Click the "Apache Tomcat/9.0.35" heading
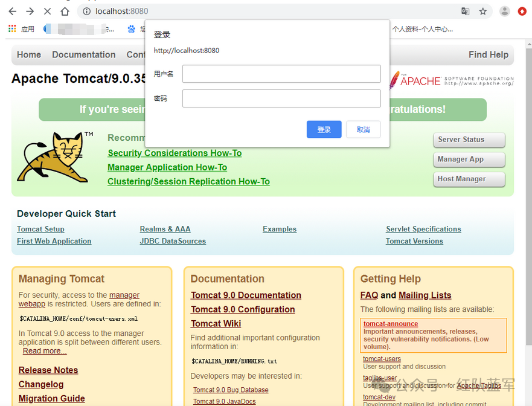The height and width of the screenshot is (406, 532). click(79, 79)
